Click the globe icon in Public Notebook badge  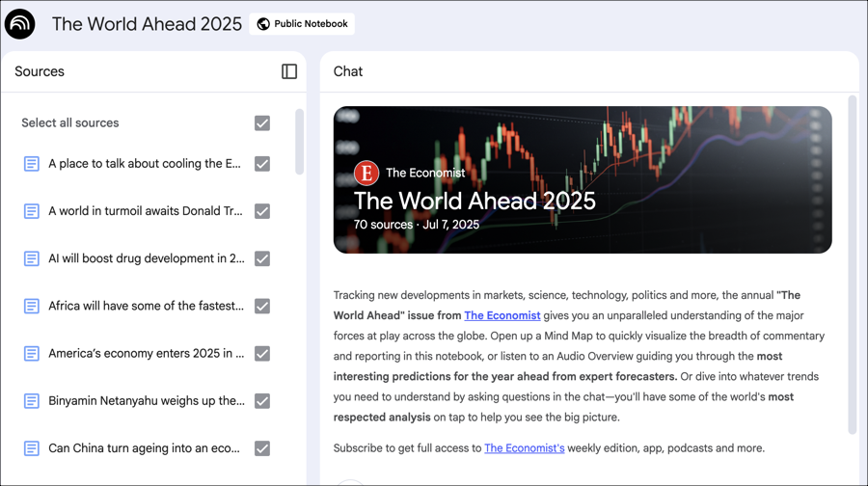(263, 24)
